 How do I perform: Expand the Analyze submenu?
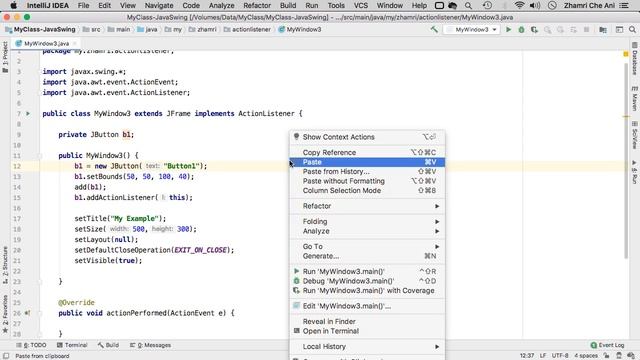[x=367, y=231]
